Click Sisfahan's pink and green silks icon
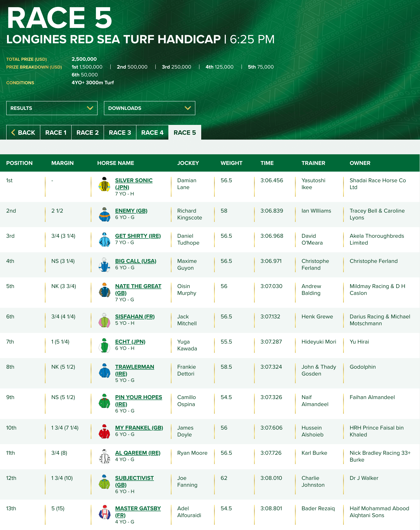This screenshot has width=420, height=530. pyautogui.click(x=104, y=320)
